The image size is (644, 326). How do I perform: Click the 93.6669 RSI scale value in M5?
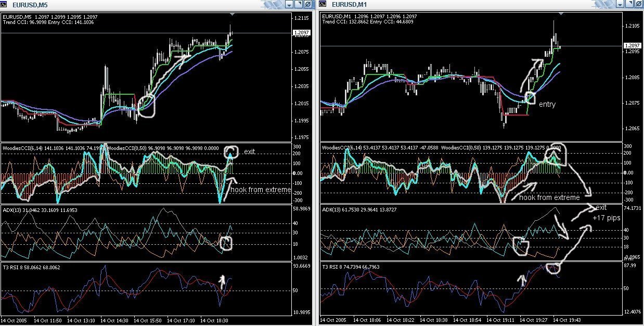(x=302, y=266)
